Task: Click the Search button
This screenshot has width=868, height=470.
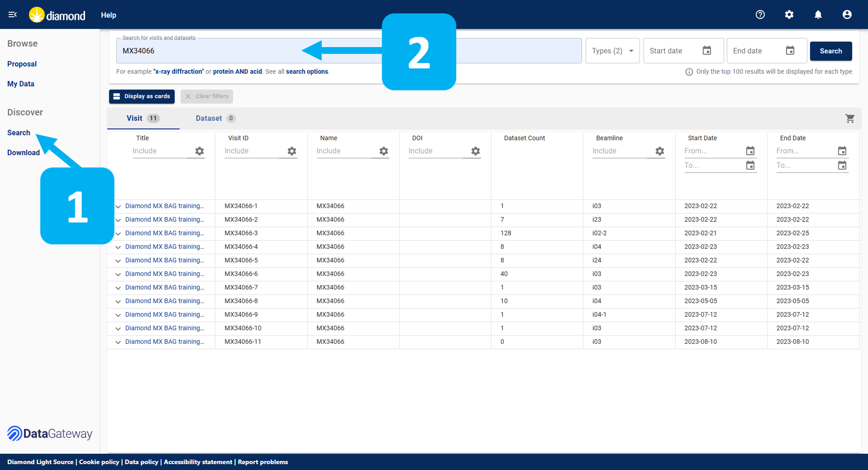Action: pyautogui.click(x=831, y=51)
